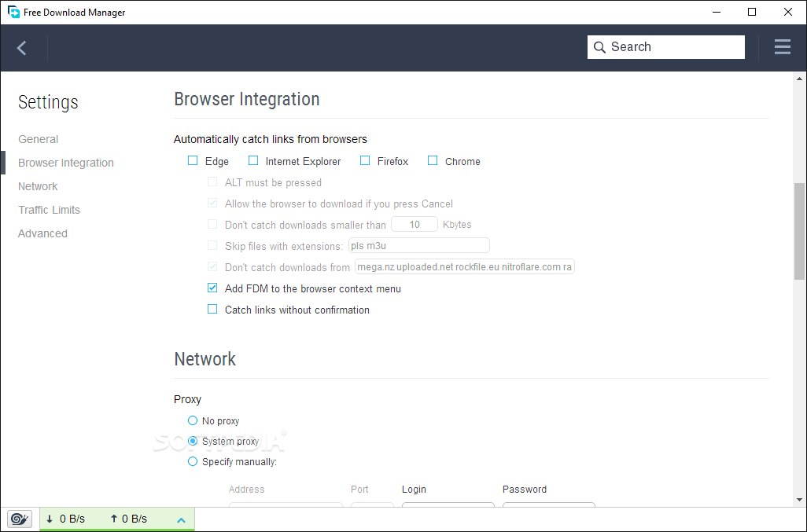Toggle Don't catch downloads from checkbox
Viewport: 807px width, 532px height.
tap(212, 266)
